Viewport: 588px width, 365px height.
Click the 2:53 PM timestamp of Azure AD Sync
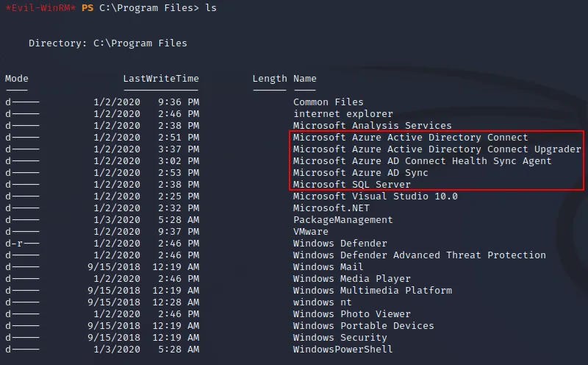[179, 173]
